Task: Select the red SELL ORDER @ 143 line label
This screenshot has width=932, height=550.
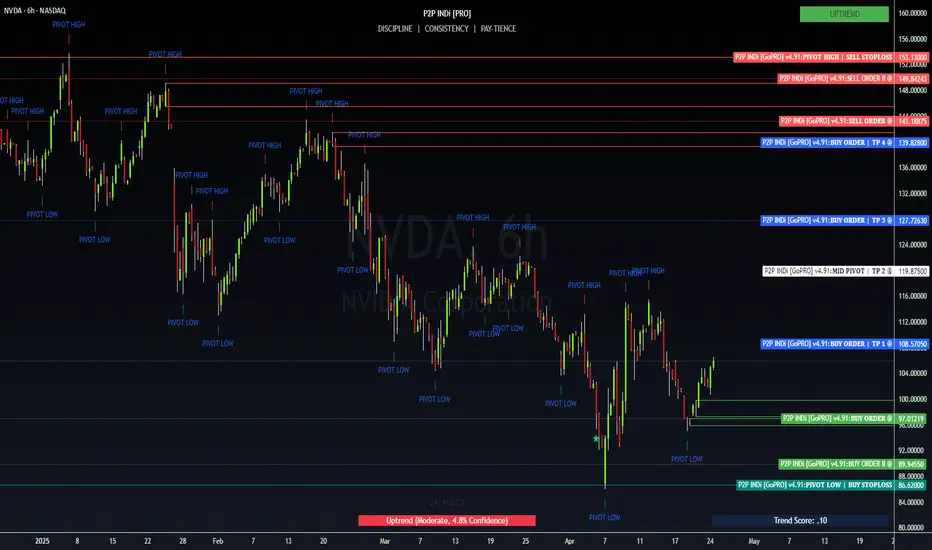Action: coord(836,121)
